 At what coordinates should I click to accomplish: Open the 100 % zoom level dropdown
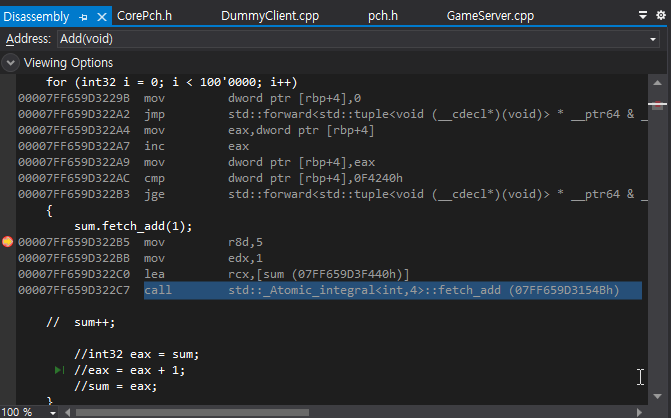(53, 413)
